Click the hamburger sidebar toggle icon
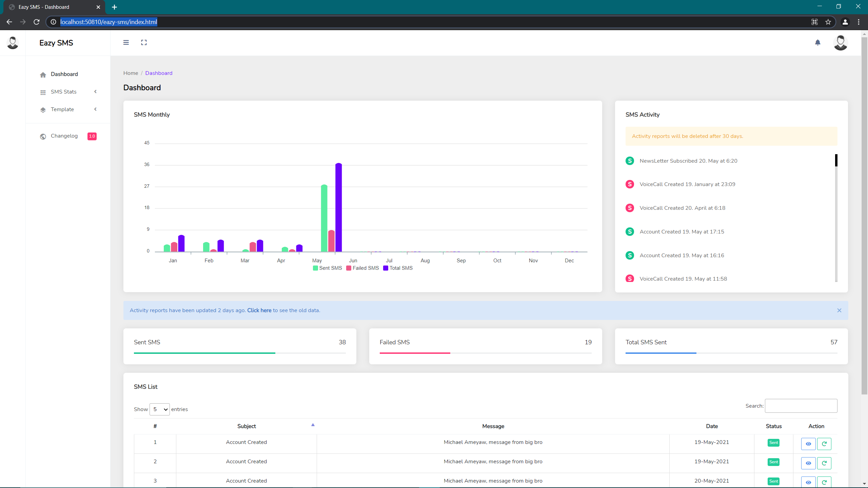 (x=126, y=42)
